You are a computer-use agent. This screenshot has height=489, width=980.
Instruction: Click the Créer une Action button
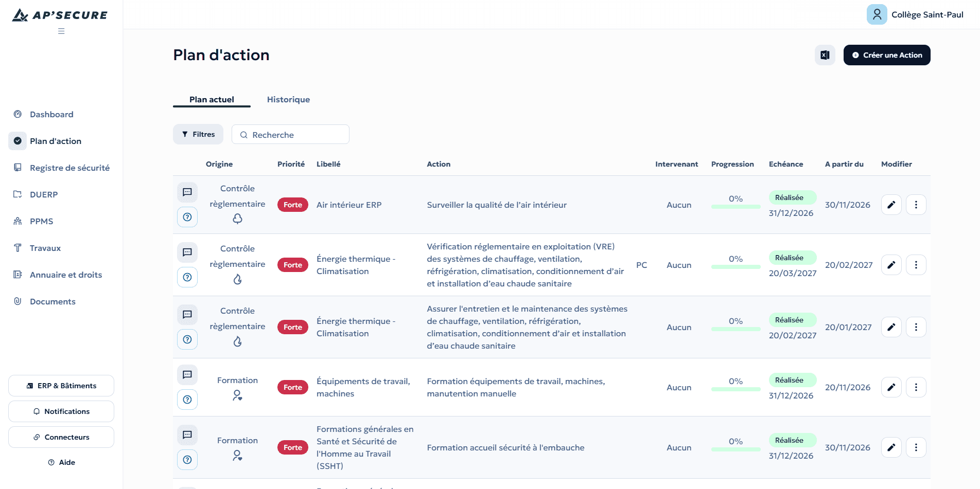click(887, 55)
